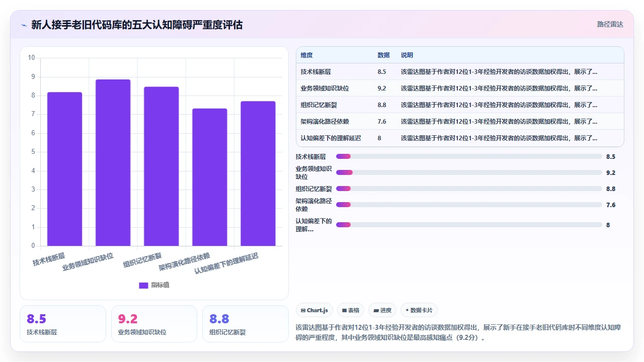Image resolution: width=644 pixels, height=362 pixels.
Task: Click the 8.5 value in the table
Action: [382, 72]
